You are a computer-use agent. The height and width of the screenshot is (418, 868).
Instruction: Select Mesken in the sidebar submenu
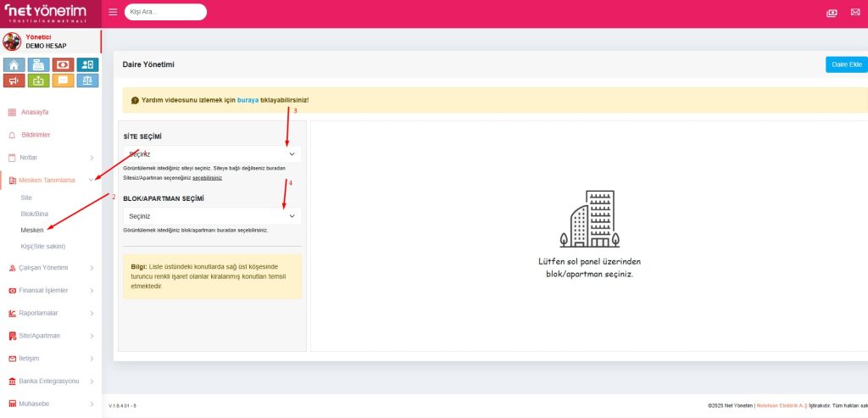point(32,230)
